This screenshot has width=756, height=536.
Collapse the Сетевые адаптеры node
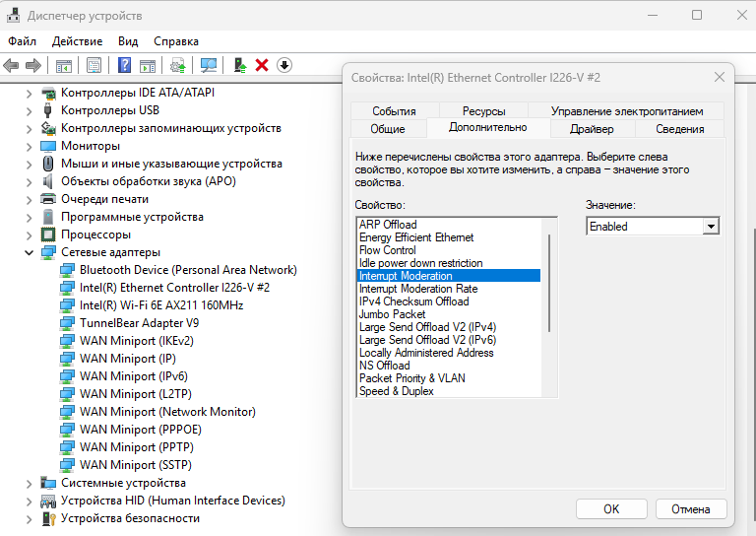tap(29, 253)
